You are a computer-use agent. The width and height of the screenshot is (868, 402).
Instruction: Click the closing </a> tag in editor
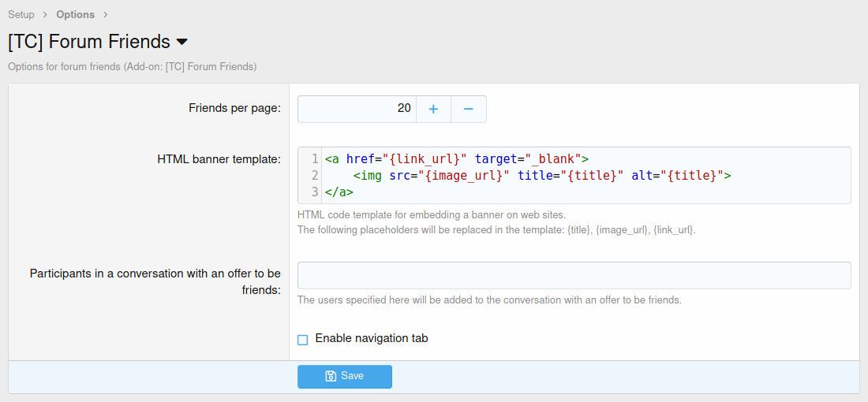(x=339, y=192)
